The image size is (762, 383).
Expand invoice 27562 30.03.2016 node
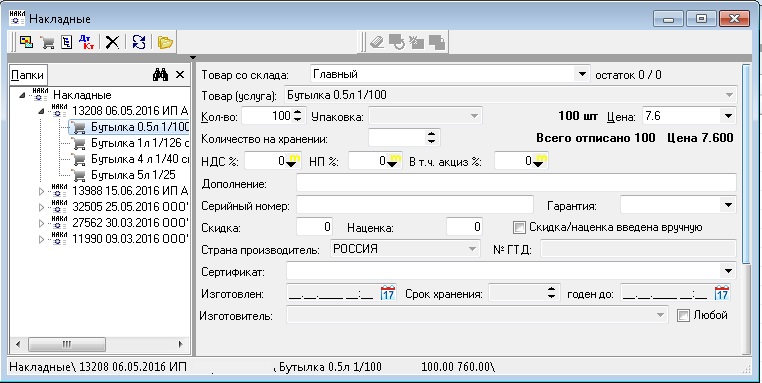(41, 224)
